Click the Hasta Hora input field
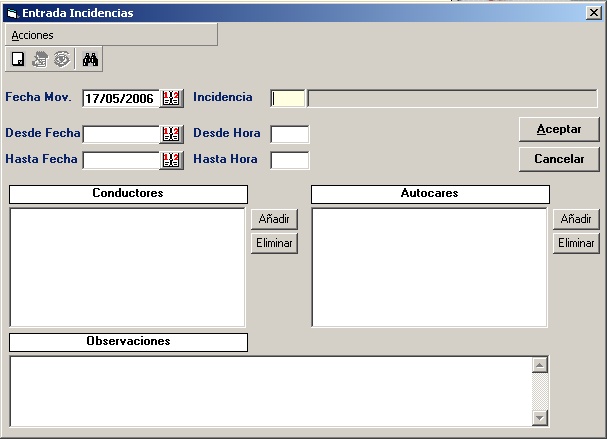Screen dimensions: 607x439 (x=290, y=160)
